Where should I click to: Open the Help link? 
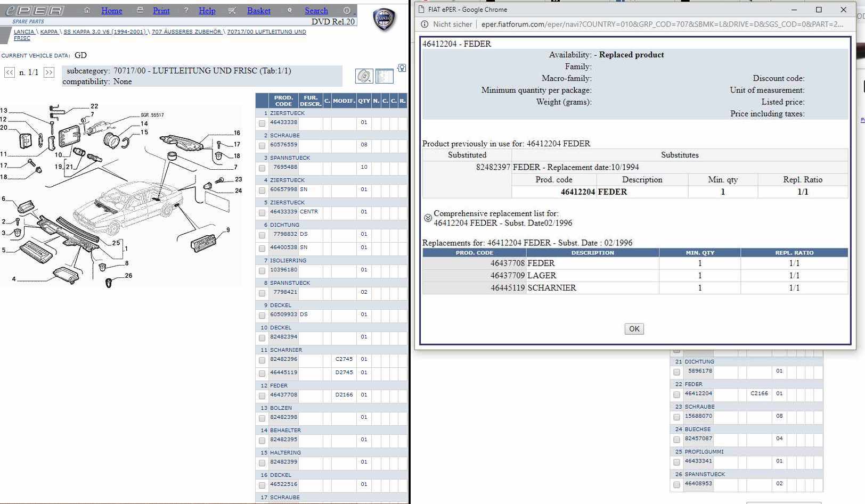tap(207, 11)
